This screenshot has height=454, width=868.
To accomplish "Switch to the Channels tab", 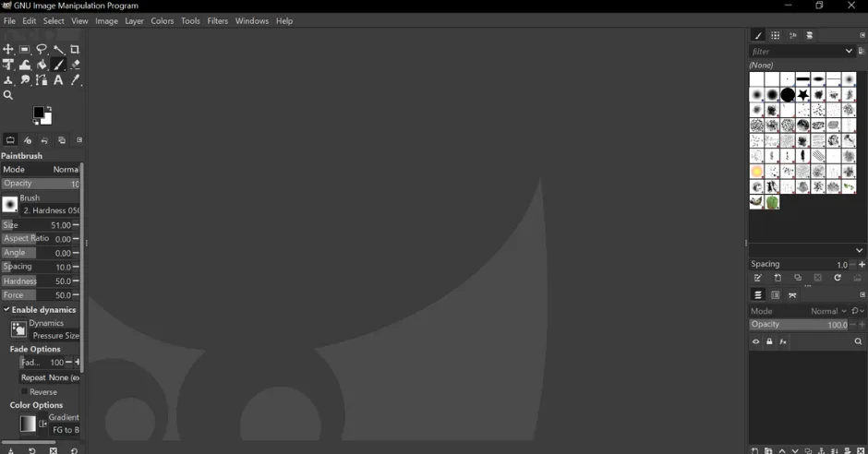I will pyautogui.click(x=775, y=295).
